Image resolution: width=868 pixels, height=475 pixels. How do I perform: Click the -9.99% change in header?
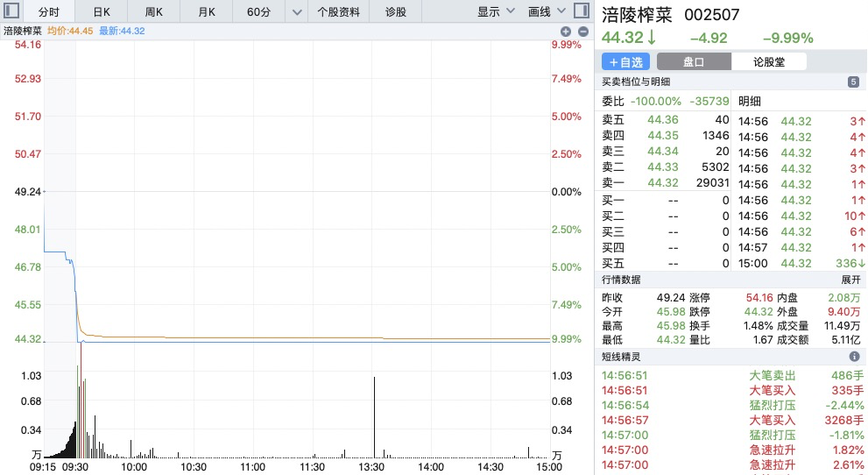point(787,39)
